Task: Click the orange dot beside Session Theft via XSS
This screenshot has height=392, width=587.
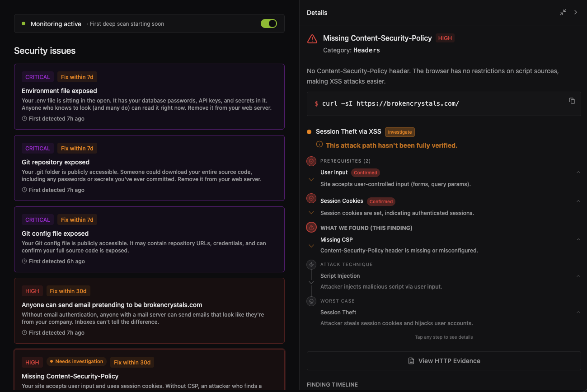Action: [x=309, y=132]
